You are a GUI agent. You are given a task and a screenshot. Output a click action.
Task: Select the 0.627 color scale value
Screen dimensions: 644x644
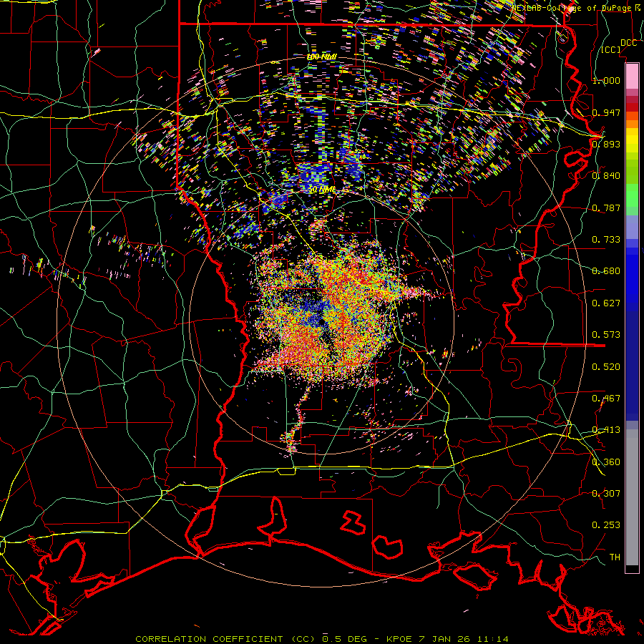[606, 303]
